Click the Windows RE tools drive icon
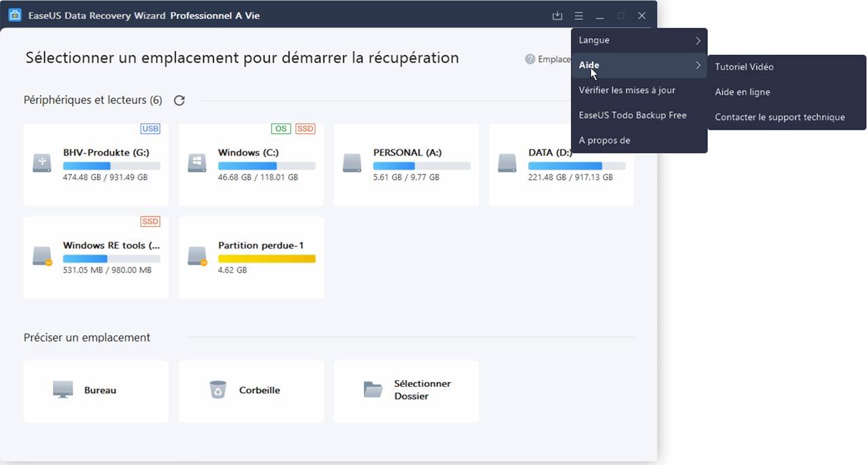The image size is (868, 465). (x=42, y=256)
